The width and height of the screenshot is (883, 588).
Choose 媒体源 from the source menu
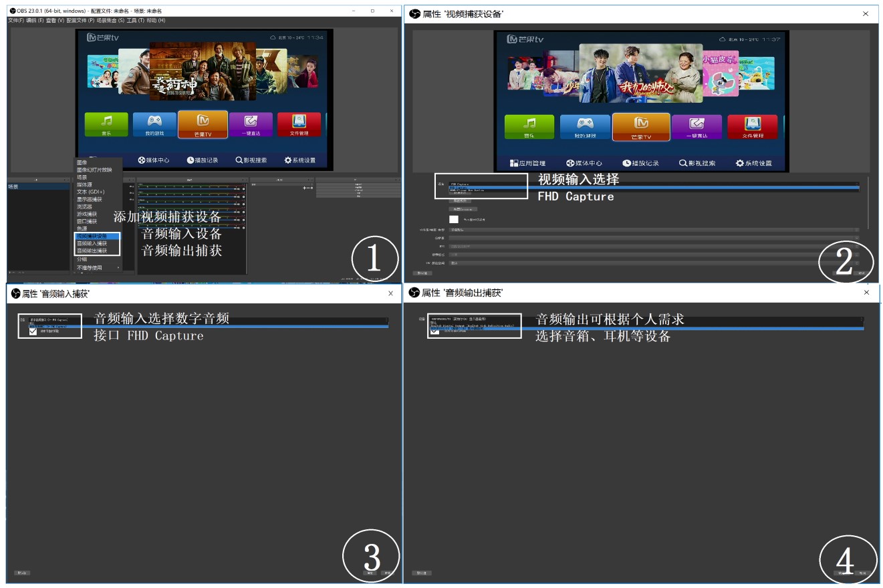(x=97, y=184)
